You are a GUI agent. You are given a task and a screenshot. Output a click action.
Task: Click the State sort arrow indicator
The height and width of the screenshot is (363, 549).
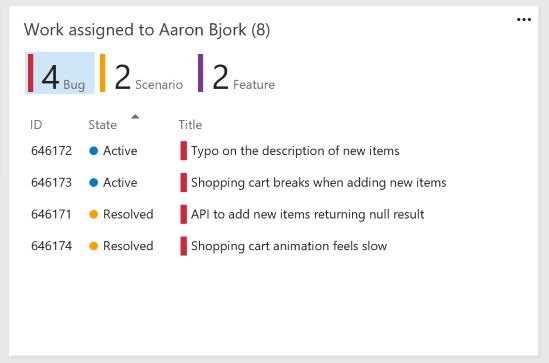[x=135, y=117]
